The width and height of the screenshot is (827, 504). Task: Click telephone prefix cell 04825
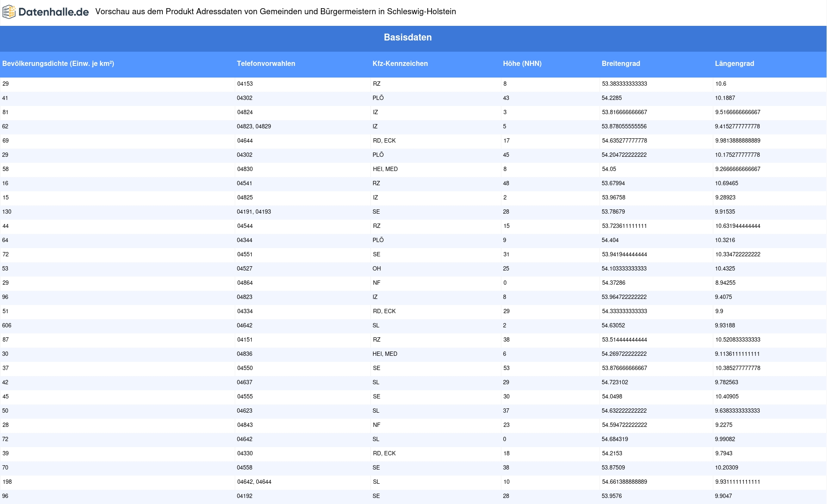tap(245, 198)
